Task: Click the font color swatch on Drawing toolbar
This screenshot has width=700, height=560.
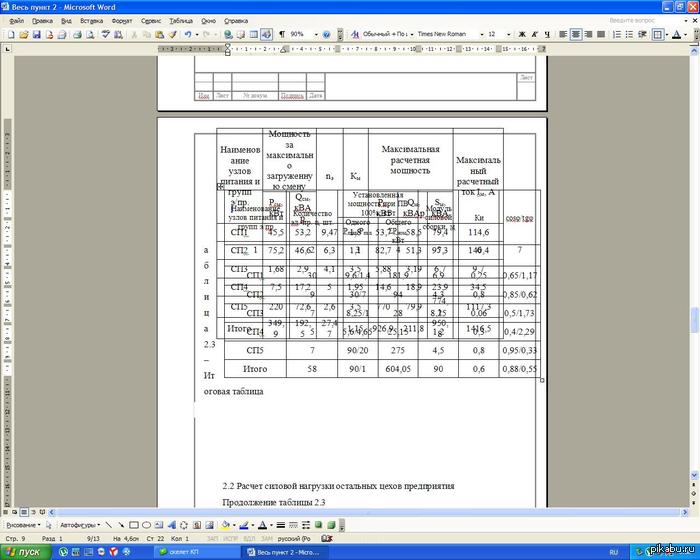Action: [262, 524]
